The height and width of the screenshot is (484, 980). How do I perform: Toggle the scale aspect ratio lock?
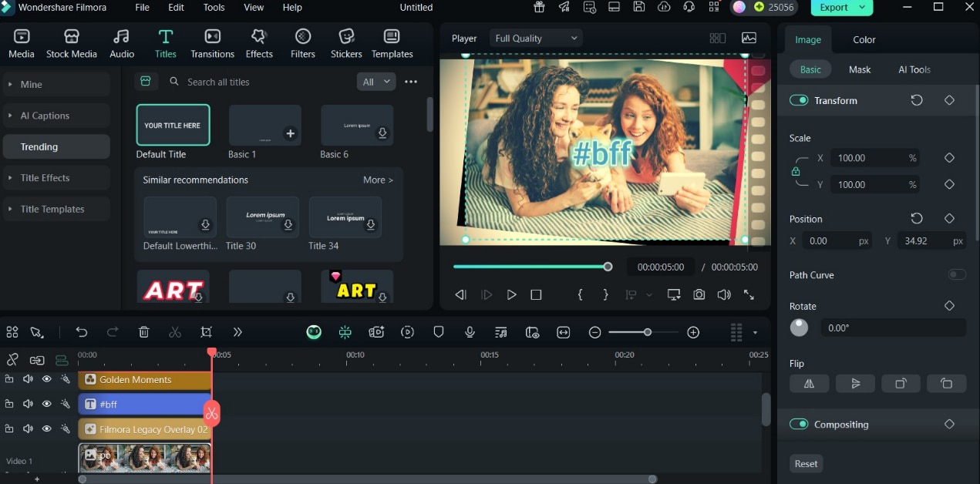796,171
